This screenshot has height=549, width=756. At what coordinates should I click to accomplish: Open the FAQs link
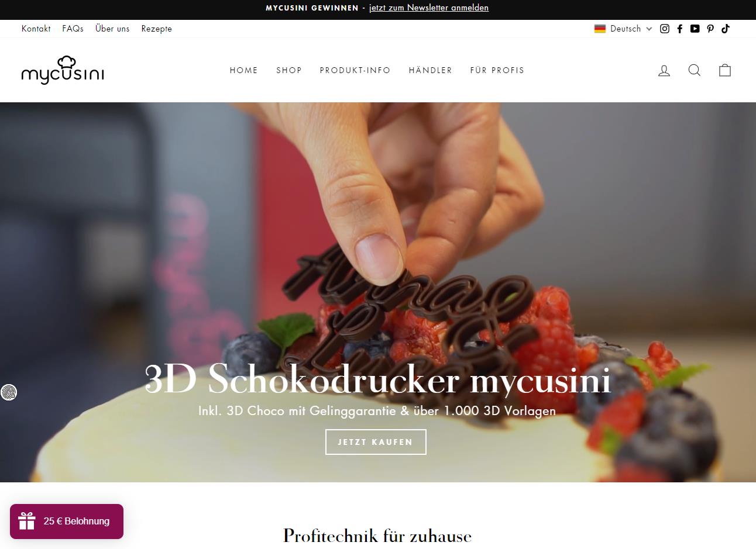73,29
